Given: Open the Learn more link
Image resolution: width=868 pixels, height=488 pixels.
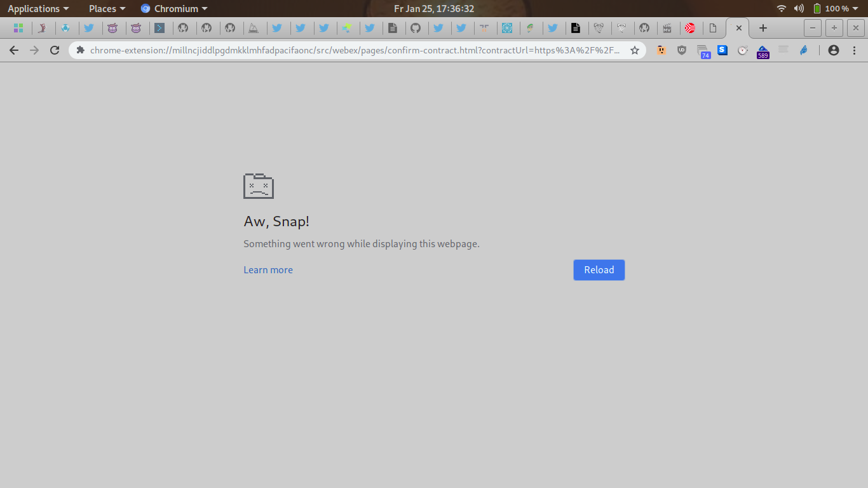Looking at the screenshot, I should (268, 270).
